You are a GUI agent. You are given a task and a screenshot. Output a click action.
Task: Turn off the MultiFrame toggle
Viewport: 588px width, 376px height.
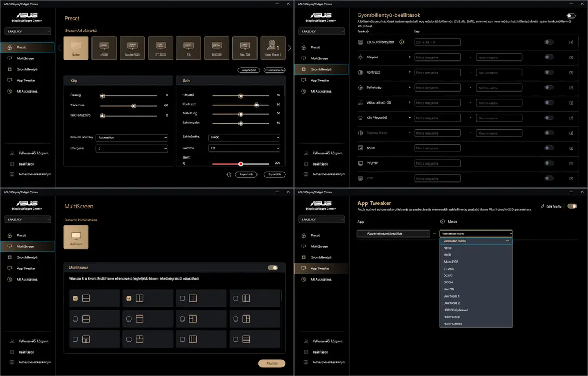[273, 268]
